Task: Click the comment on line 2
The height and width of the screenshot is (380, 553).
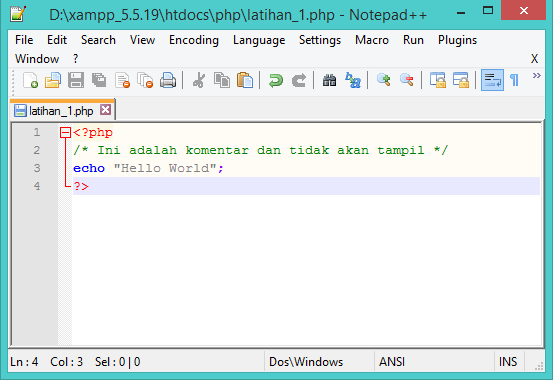Action: click(261, 151)
